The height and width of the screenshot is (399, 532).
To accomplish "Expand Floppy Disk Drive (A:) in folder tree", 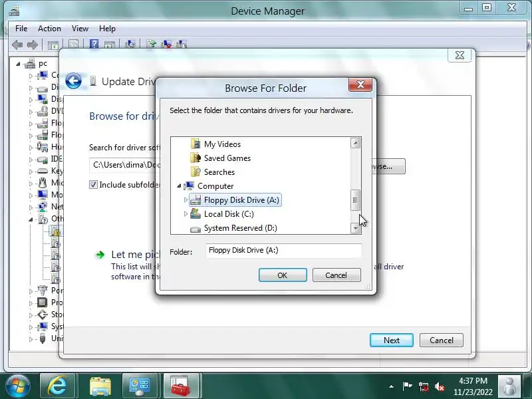I will point(186,199).
